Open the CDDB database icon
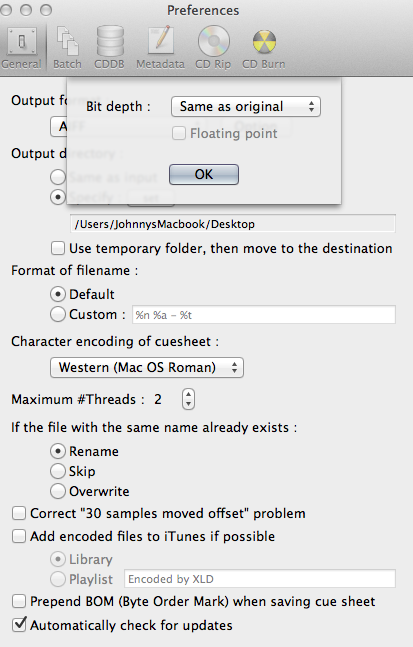This screenshot has width=413, height=647. pyautogui.click(x=110, y=41)
